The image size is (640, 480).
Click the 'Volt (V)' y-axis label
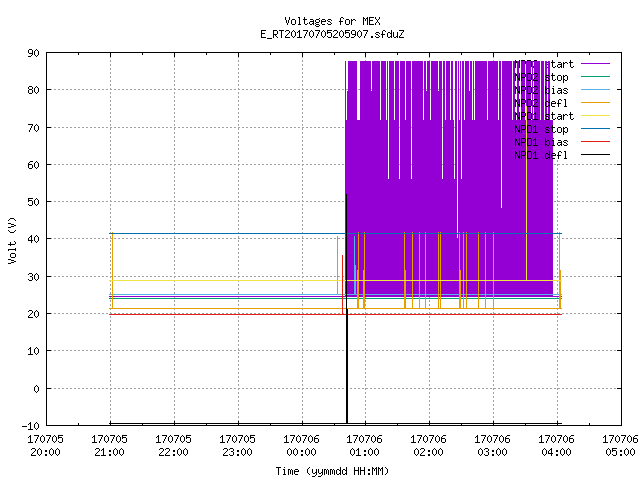pyautogui.click(x=12, y=241)
